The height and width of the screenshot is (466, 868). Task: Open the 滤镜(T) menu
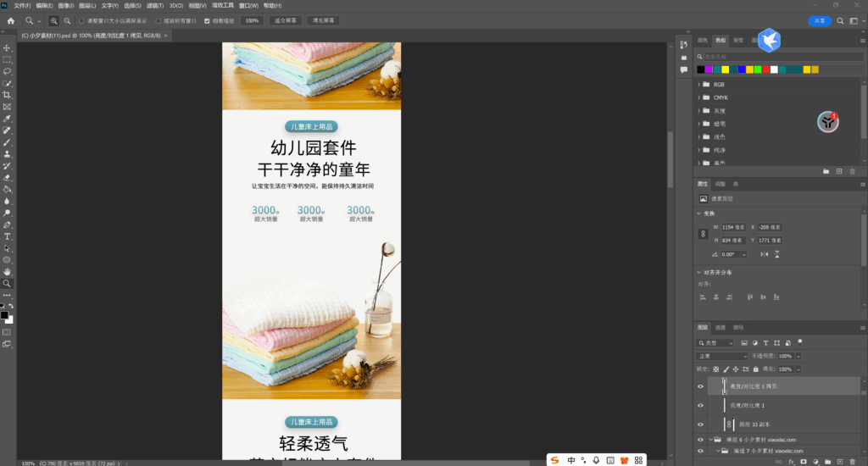coord(155,6)
